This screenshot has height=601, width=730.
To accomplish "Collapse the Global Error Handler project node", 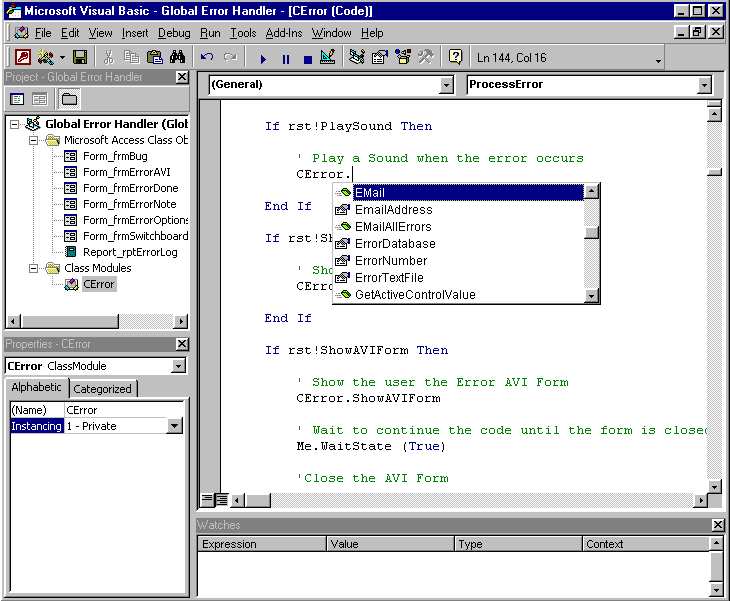I will (x=14, y=124).
